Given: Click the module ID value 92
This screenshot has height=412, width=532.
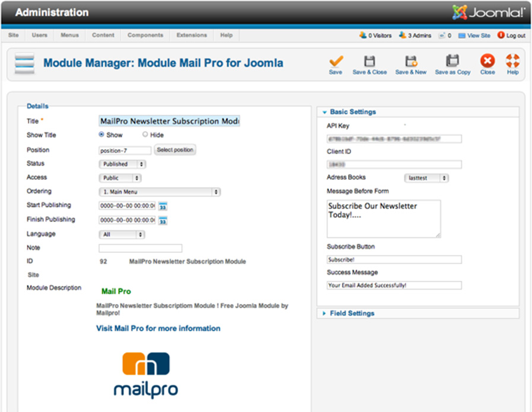Looking at the screenshot, I should [103, 262].
